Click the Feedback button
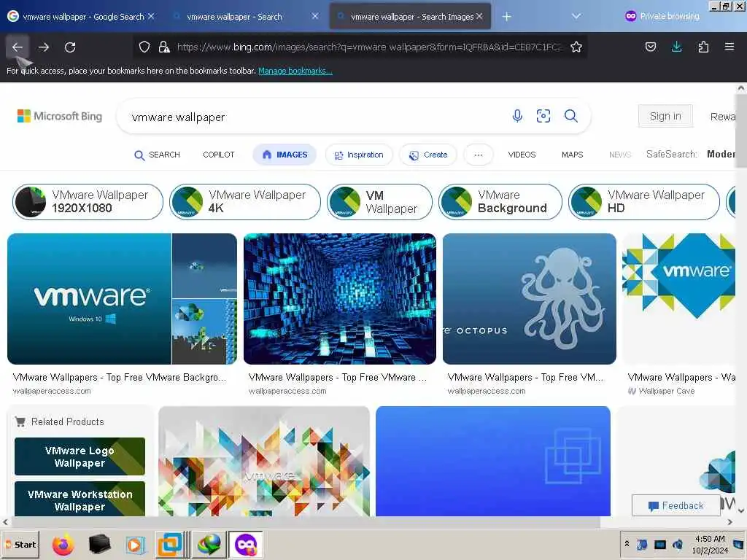Viewport: 747px width, 560px height. (676, 506)
